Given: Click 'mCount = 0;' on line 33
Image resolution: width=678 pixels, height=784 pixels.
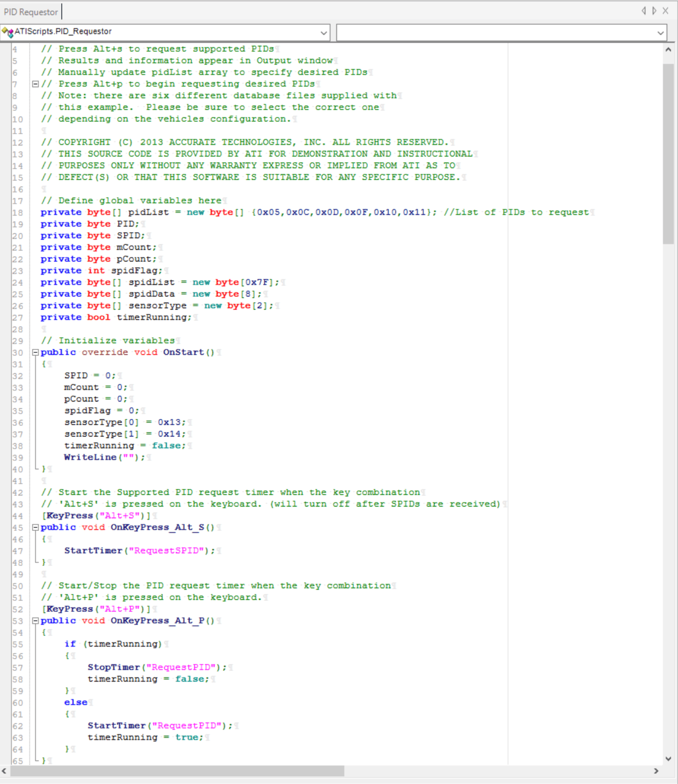Looking at the screenshot, I should click(x=96, y=387).
